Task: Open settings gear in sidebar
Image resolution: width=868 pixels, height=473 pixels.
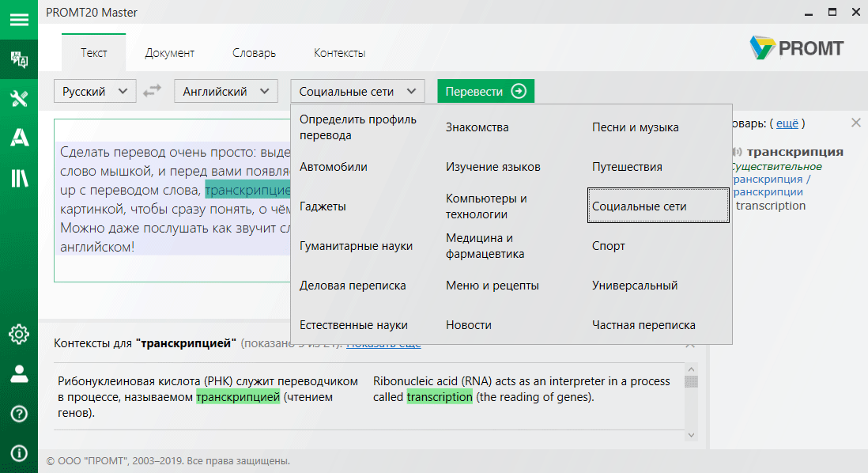Action: point(19,334)
